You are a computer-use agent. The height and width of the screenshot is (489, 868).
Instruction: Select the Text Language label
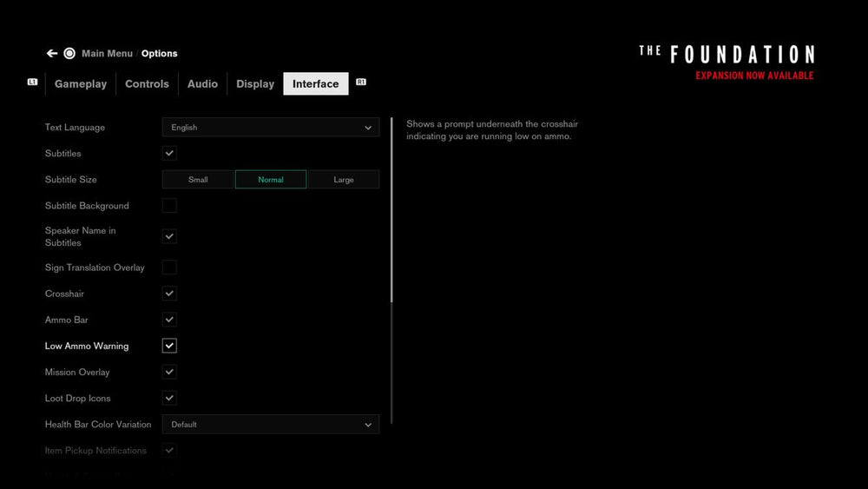coord(75,128)
